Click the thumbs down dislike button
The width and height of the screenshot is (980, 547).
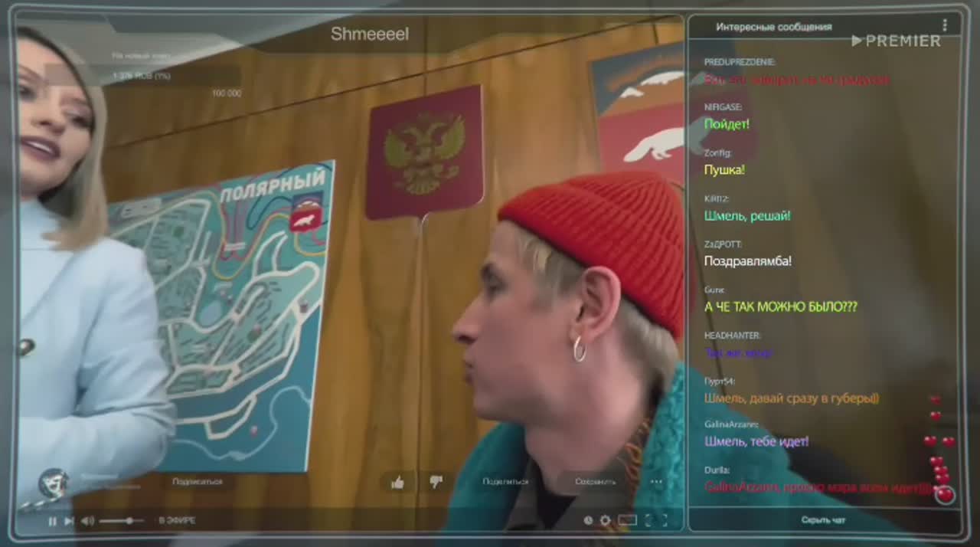pyautogui.click(x=436, y=482)
